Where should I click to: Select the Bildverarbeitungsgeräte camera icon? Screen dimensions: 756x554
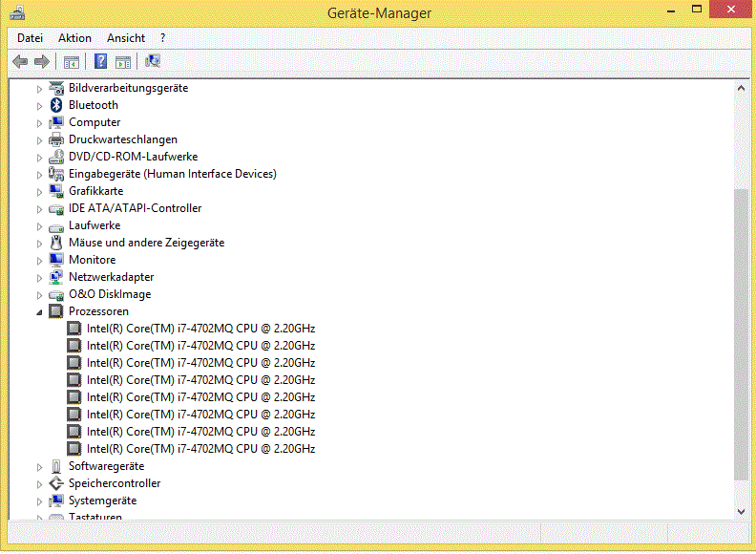click(x=56, y=88)
